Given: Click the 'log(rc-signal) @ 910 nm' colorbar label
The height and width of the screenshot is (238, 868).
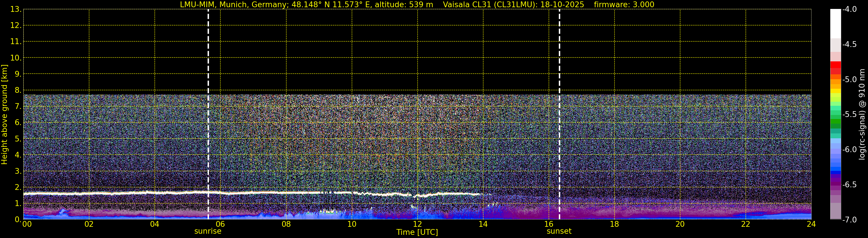Looking at the screenshot, I should [862, 115].
